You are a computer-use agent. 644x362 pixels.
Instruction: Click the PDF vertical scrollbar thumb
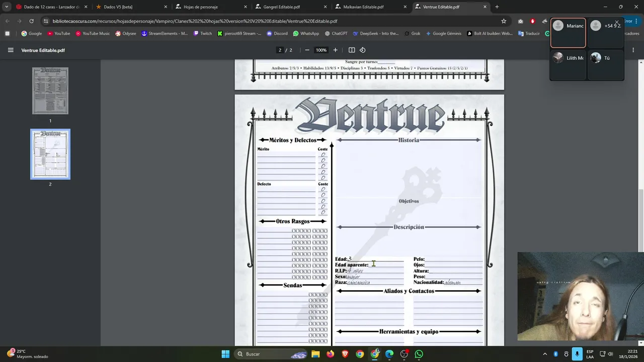point(640,220)
